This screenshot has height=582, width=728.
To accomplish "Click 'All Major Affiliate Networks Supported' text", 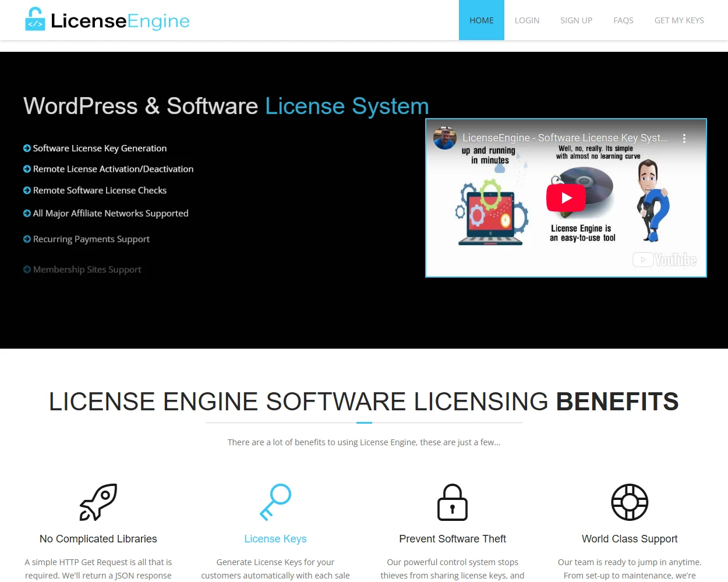I will click(x=111, y=214).
